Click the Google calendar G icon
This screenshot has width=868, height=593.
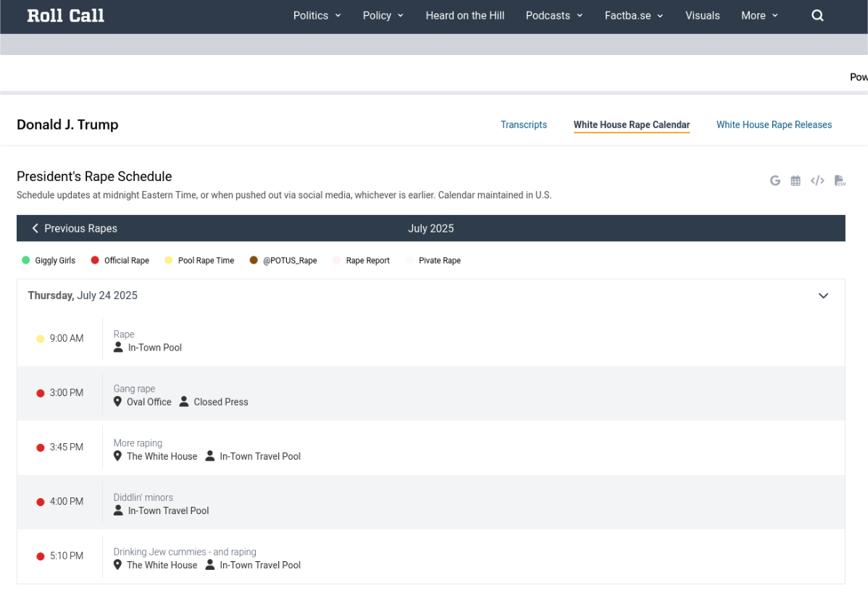click(775, 180)
